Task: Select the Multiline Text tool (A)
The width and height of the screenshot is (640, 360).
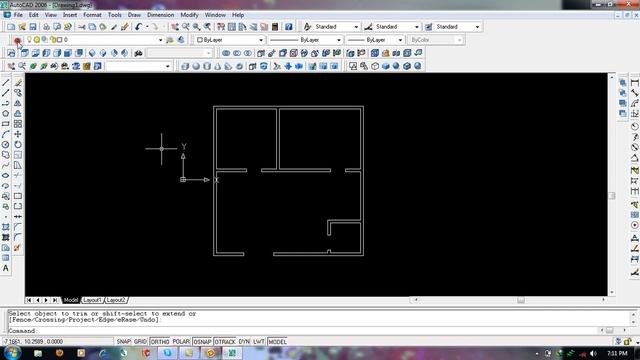Action: (6, 268)
